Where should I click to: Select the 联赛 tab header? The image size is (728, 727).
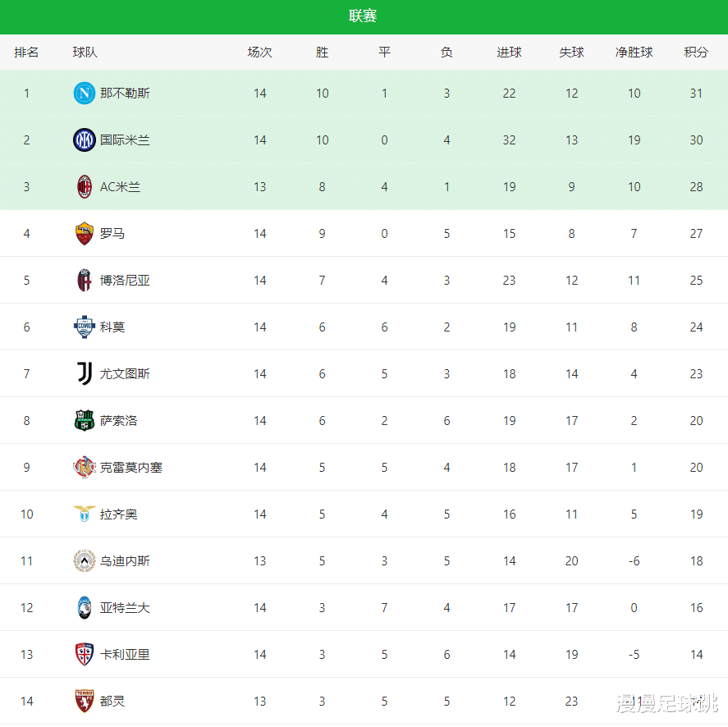pyautogui.click(x=363, y=16)
